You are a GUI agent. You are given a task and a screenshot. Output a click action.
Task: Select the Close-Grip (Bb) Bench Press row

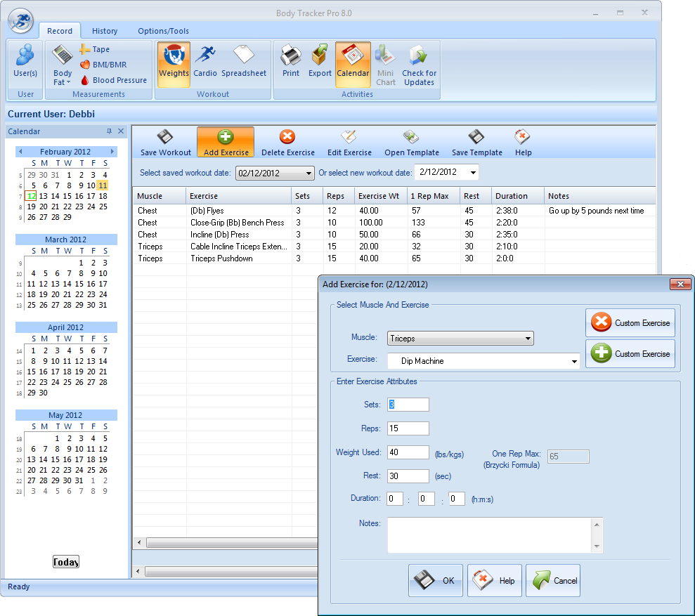pyautogui.click(x=394, y=223)
